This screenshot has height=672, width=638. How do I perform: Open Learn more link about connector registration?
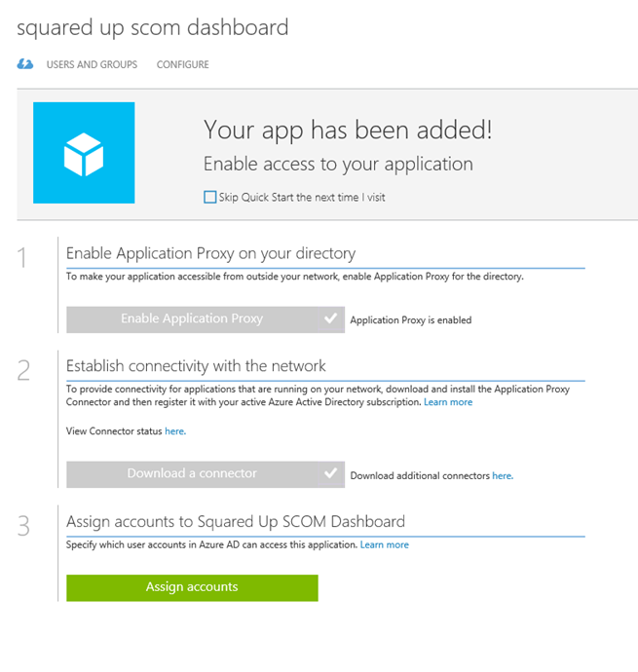(448, 402)
